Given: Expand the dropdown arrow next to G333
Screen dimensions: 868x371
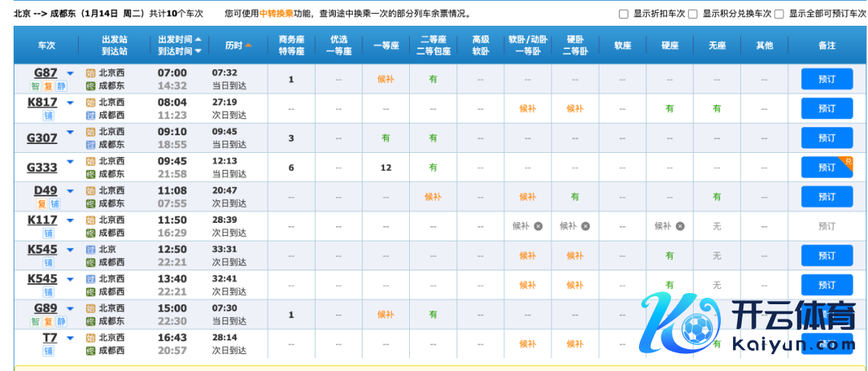Looking at the screenshot, I should pos(70,162).
